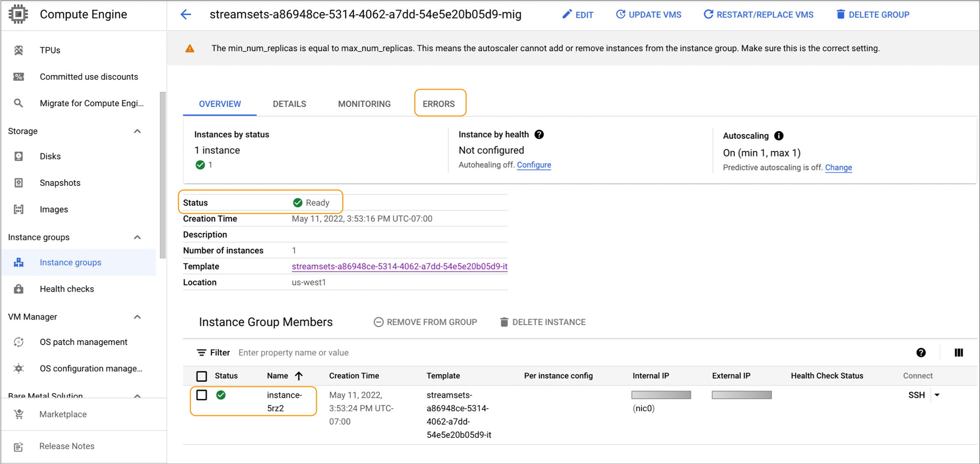The width and height of the screenshot is (980, 464).
Task: Click REMOVE FROM GROUP button
Action: coord(425,322)
